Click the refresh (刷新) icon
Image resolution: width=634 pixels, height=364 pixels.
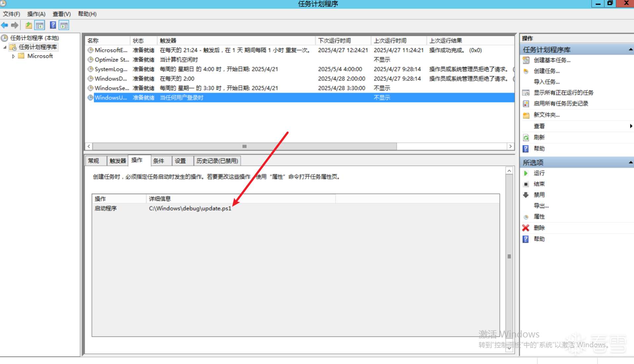pos(526,138)
